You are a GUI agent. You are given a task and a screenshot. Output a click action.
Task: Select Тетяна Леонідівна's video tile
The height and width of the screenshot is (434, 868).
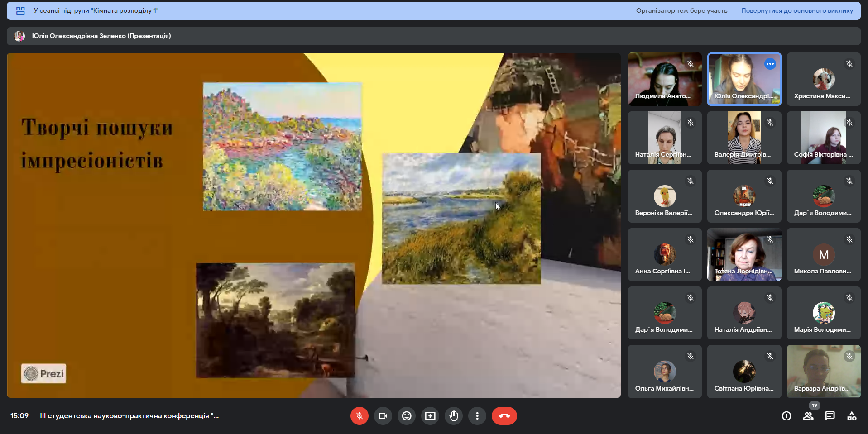click(x=744, y=254)
